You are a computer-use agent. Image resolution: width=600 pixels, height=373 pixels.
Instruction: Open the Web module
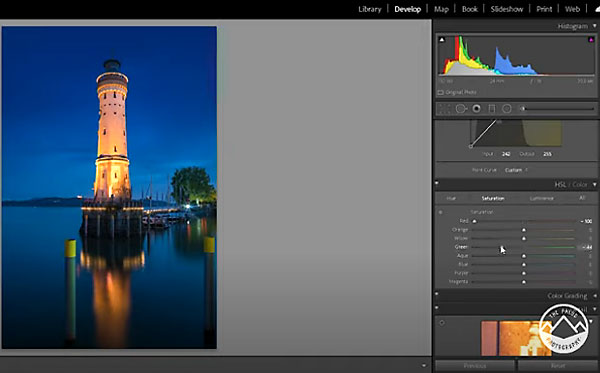click(572, 9)
